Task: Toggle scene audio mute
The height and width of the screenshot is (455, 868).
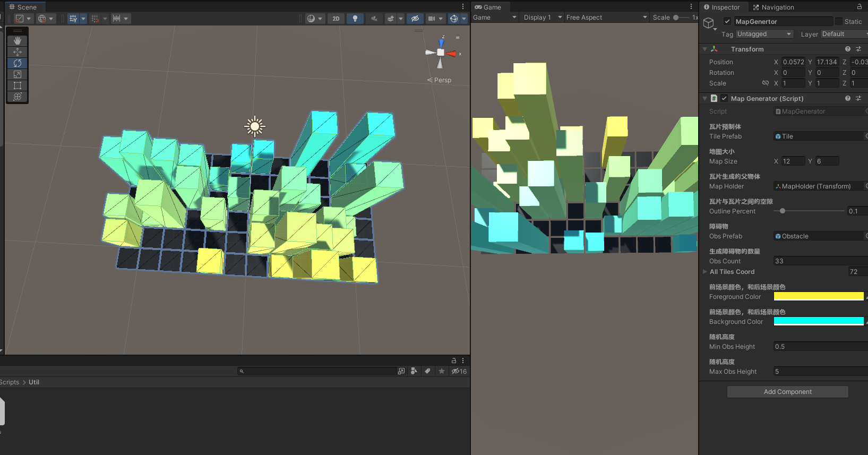Action: [374, 19]
